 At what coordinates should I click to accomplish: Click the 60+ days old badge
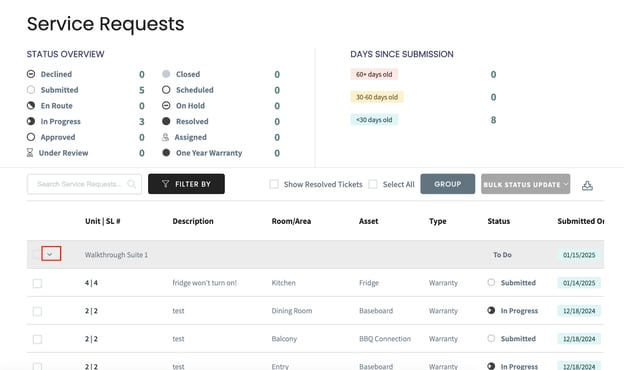pyautogui.click(x=374, y=74)
